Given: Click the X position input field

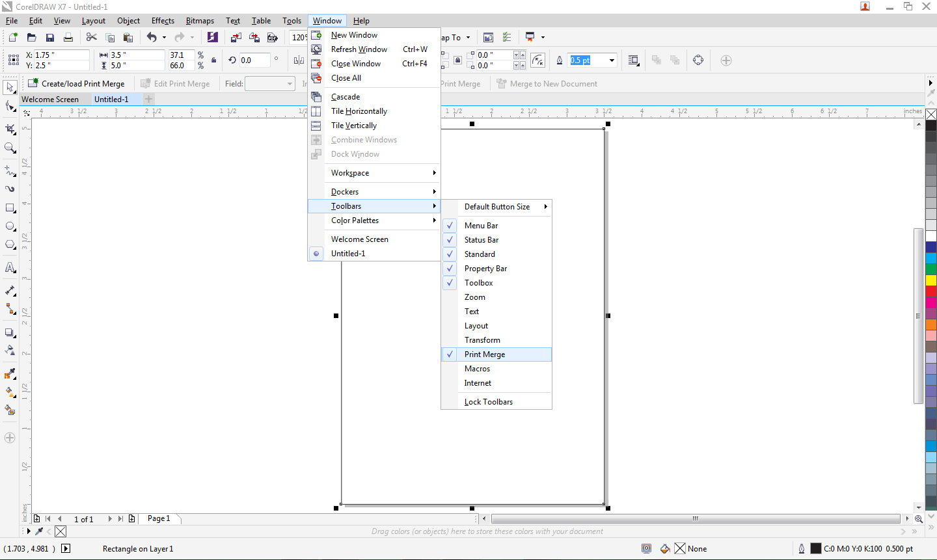Looking at the screenshot, I should (x=61, y=55).
